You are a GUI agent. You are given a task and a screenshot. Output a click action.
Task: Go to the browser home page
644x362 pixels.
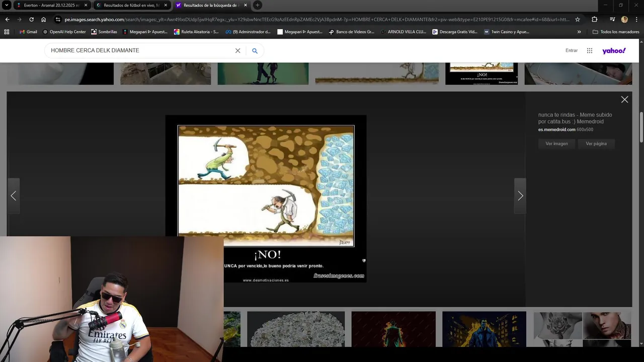click(x=43, y=20)
